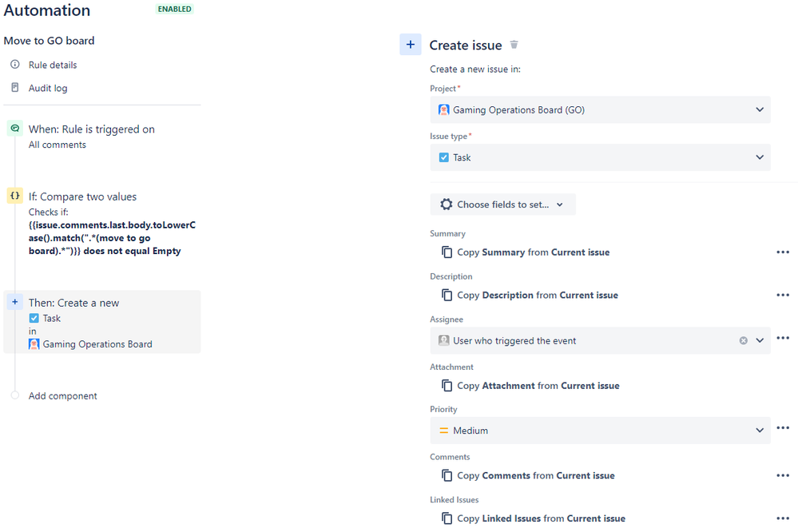Image resolution: width=798 pixels, height=532 pixels.
Task: Click the trash icon next to Create issue
Action: coord(514,45)
